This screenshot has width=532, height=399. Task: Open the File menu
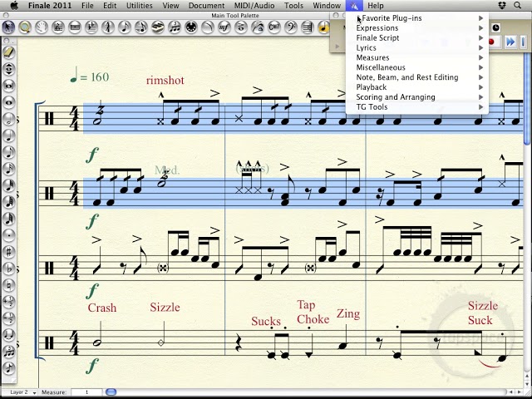point(87,6)
